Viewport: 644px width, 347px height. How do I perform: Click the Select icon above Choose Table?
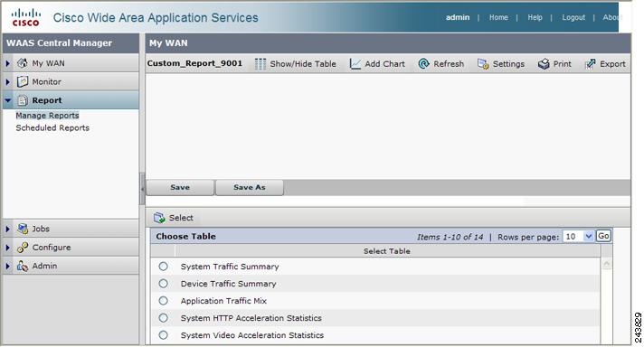tap(159, 218)
